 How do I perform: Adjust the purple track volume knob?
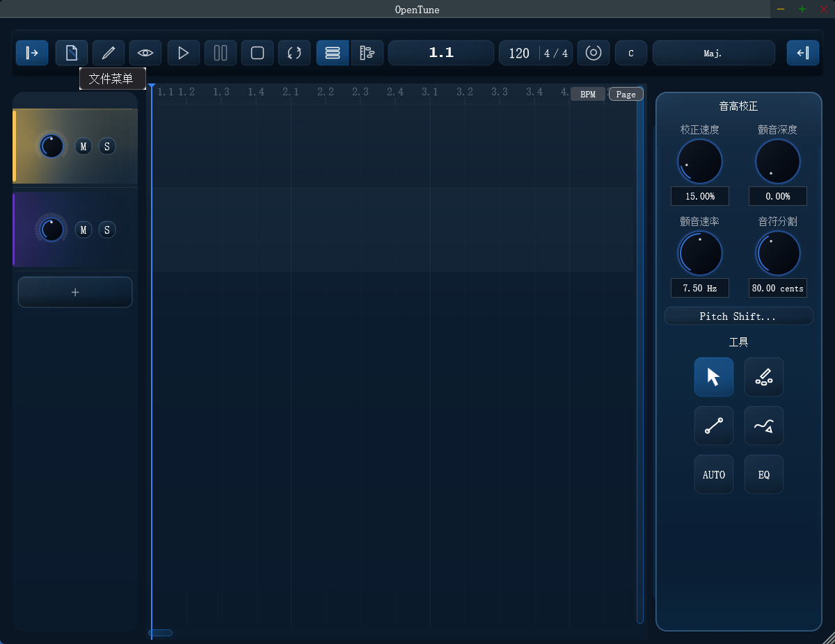tap(51, 230)
